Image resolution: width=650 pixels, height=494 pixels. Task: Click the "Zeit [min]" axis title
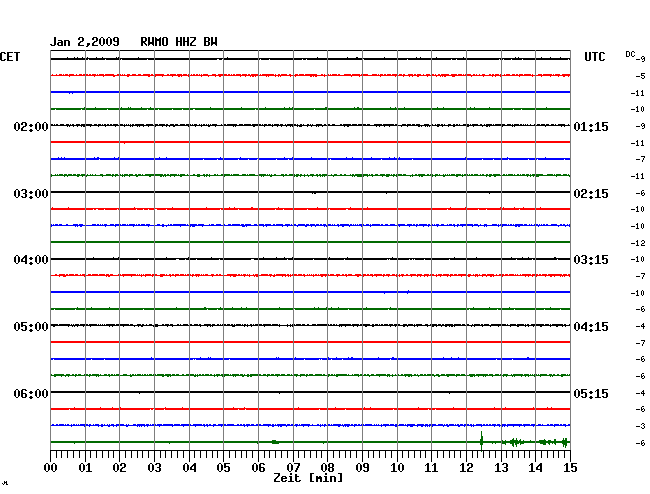click(308, 478)
